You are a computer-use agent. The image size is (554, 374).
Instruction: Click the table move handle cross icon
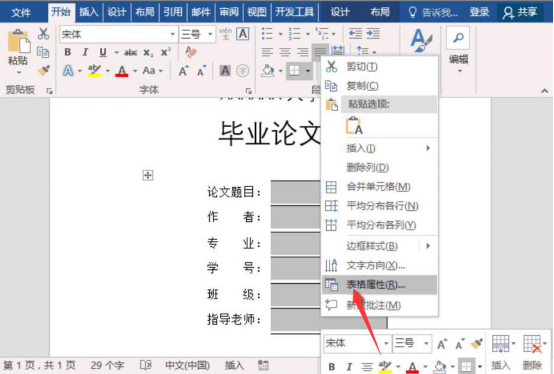148,175
